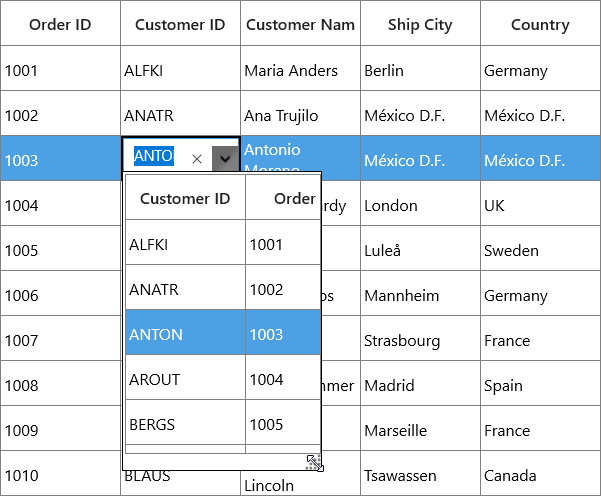Click the Marseille ship city cell
601x496 pixels.
tap(420, 430)
